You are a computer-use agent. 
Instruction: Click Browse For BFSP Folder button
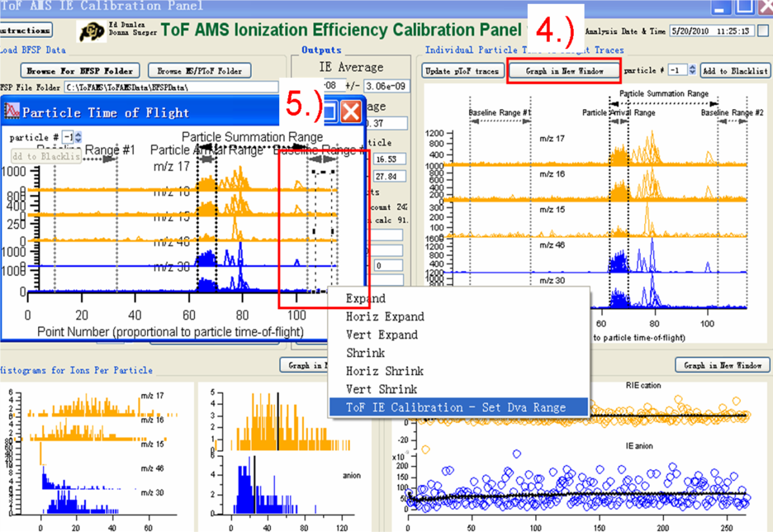tap(80, 71)
